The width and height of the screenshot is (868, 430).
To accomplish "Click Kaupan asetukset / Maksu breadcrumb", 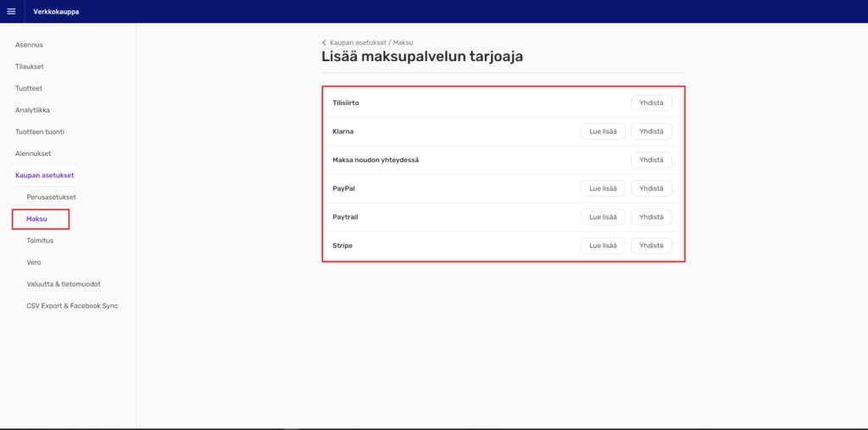I will 371,42.
